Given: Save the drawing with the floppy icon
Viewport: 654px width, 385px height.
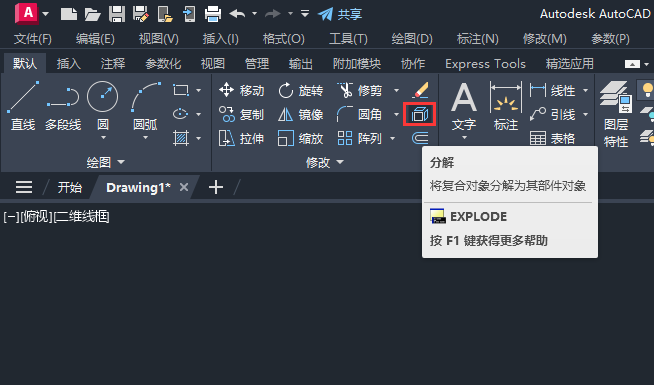Looking at the screenshot, I should tap(117, 14).
